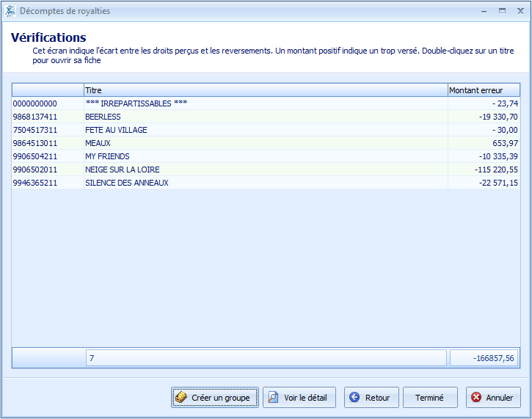Select the MEAUX title row
The image size is (532, 419).
click(98, 143)
